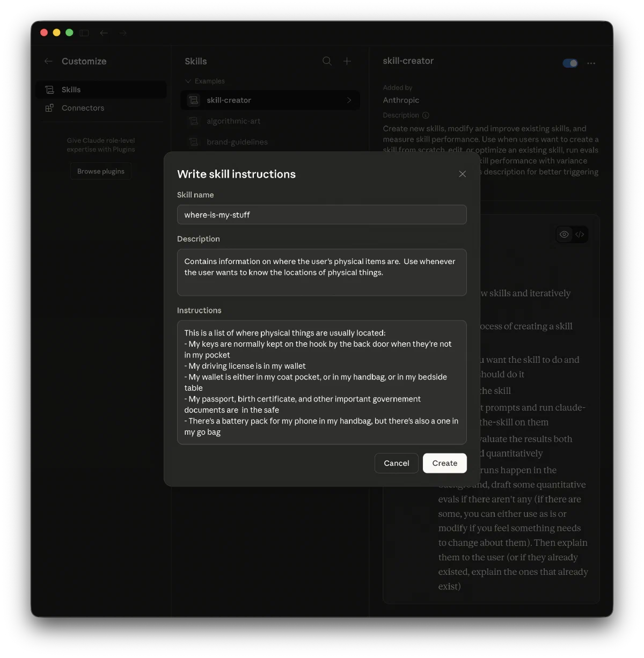Go back using Customize back arrow

click(x=48, y=61)
